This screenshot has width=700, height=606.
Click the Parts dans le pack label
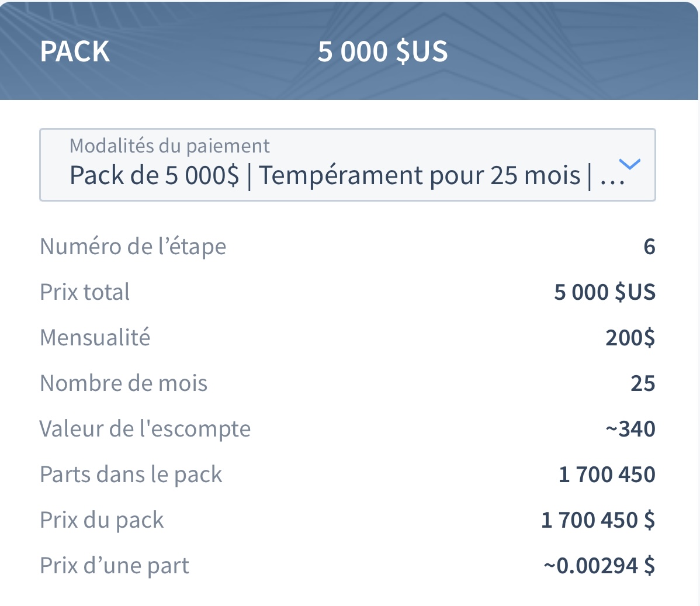pyautogui.click(x=131, y=475)
